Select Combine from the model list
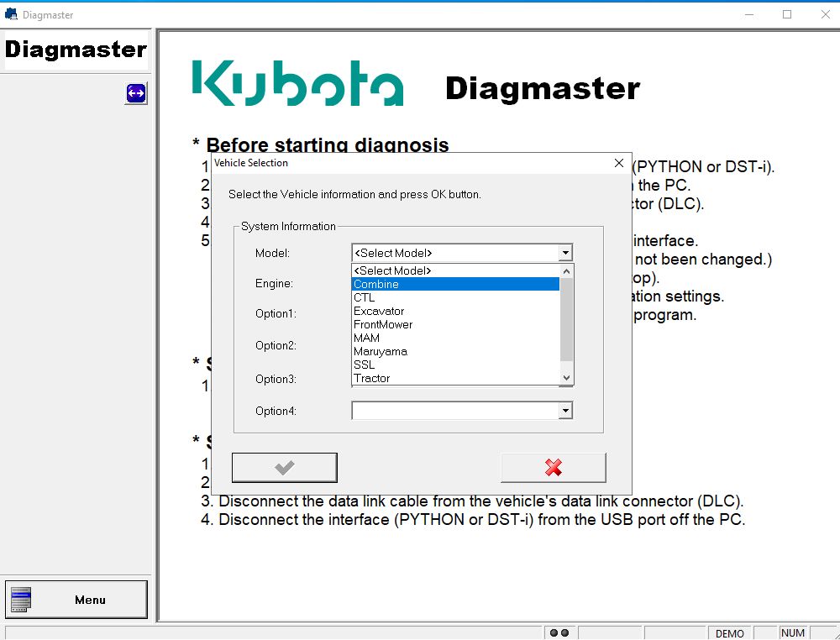The height and width of the screenshot is (640, 840). point(455,284)
